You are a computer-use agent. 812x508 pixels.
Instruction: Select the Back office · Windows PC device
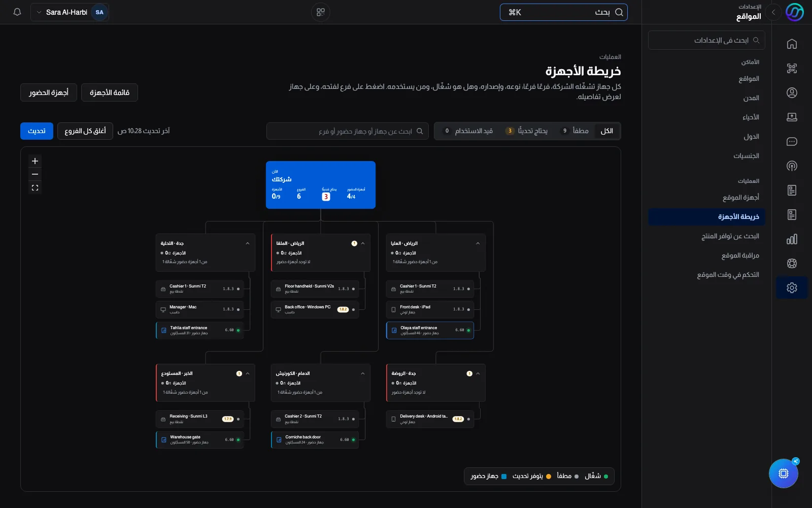[x=315, y=309]
